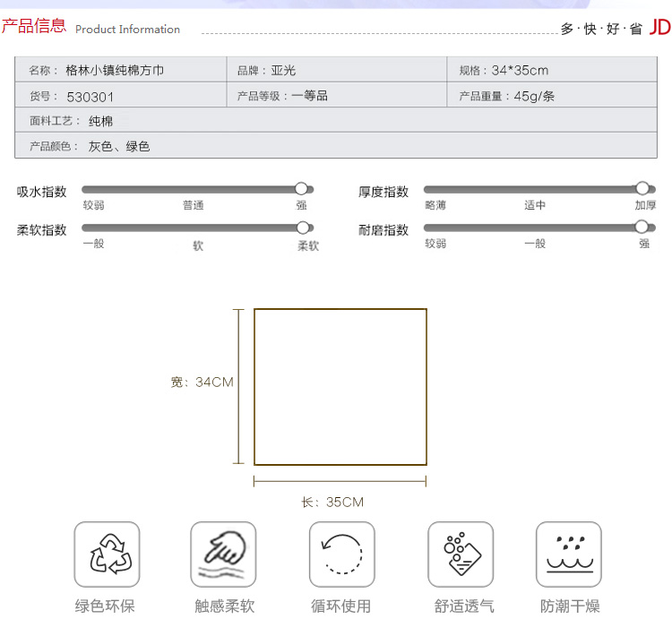
Task: Click the colors 灰色、绿色
Action: tap(118, 147)
